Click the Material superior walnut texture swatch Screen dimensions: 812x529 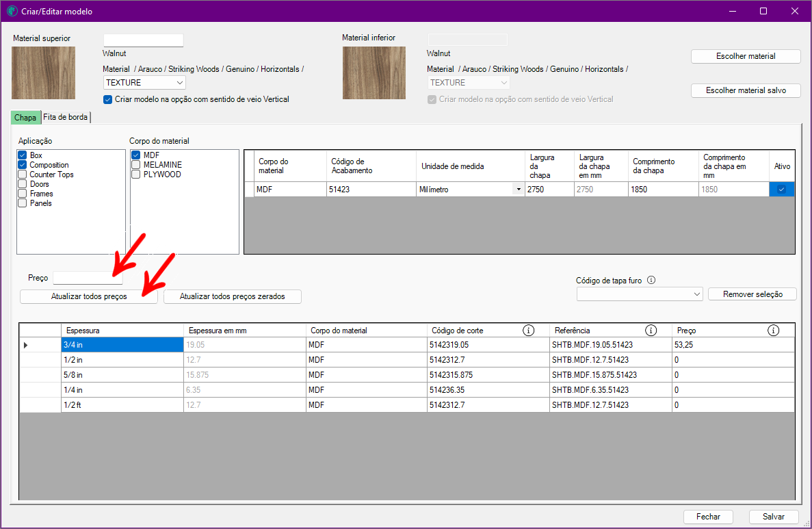click(44, 73)
